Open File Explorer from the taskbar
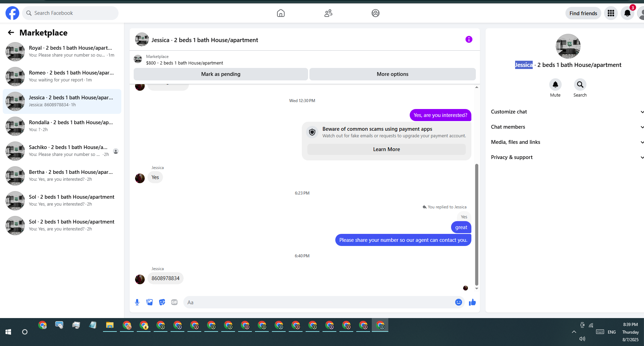 110,325
